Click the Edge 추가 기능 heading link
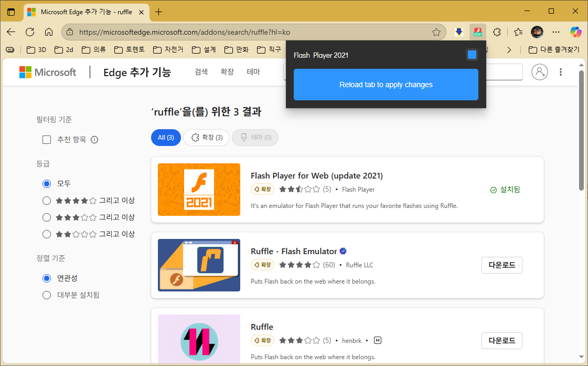Image resolution: width=588 pixels, height=366 pixels. point(137,72)
